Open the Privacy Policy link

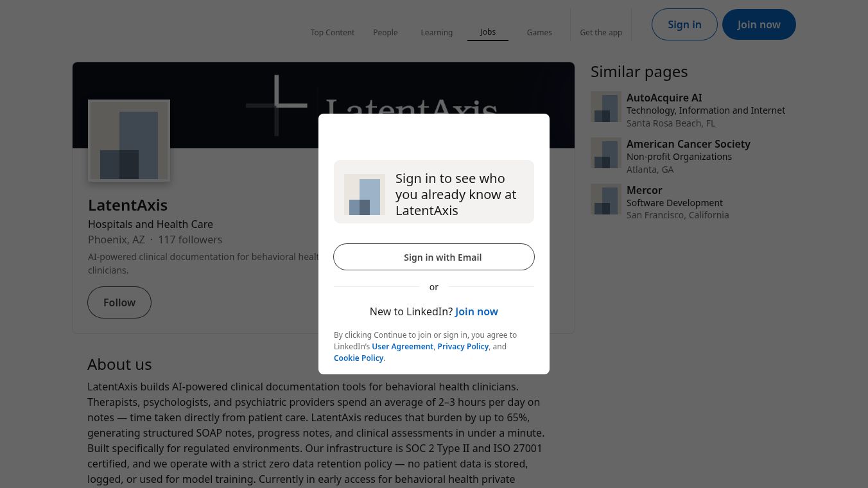463,346
